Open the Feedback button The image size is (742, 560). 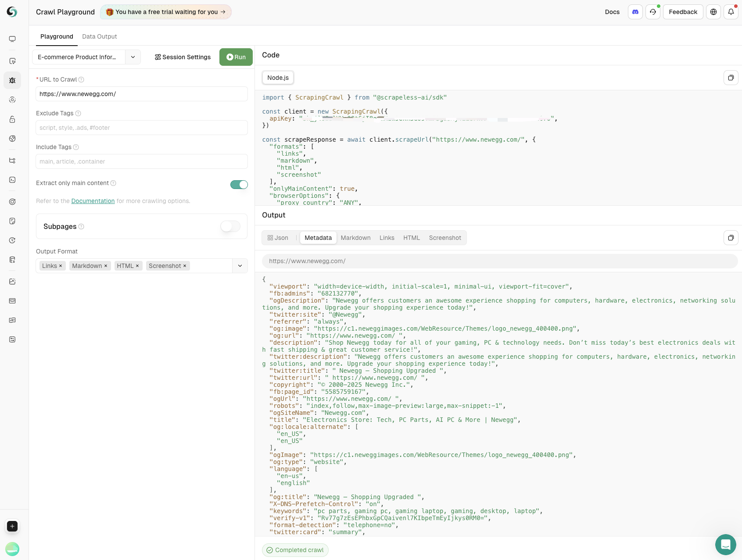point(683,12)
